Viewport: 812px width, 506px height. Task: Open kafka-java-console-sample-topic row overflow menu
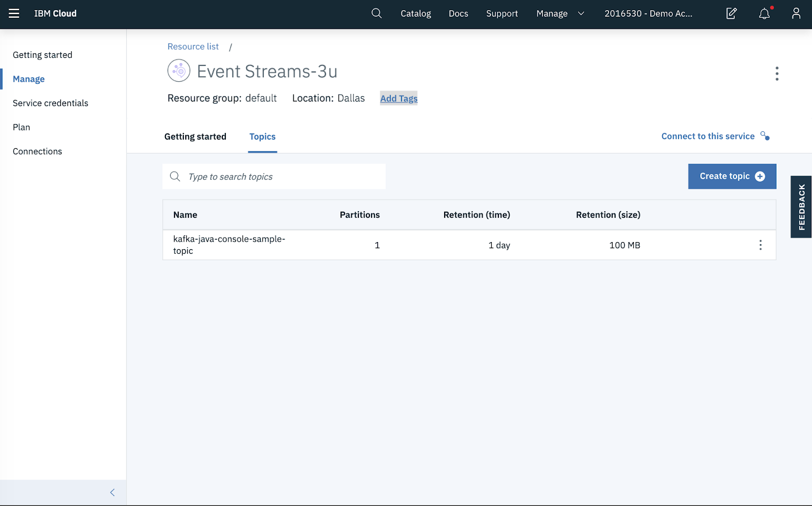[760, 245]
